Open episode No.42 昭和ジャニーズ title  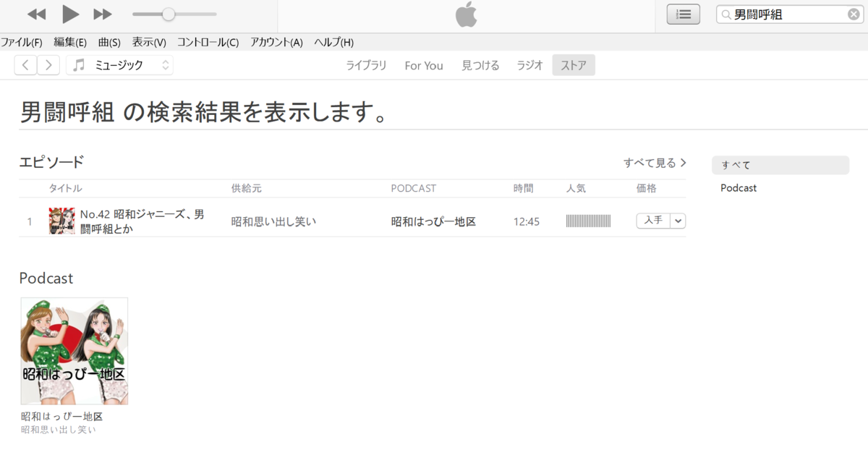tap(142, 221)
